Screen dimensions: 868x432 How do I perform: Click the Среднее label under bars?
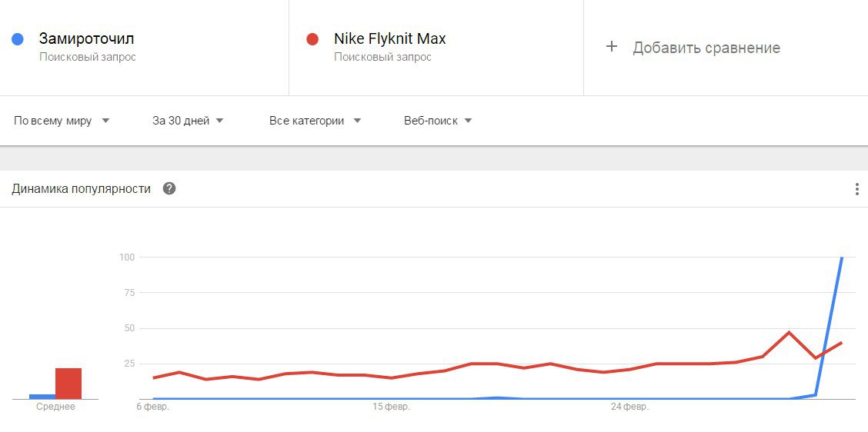tap(55, 407)
